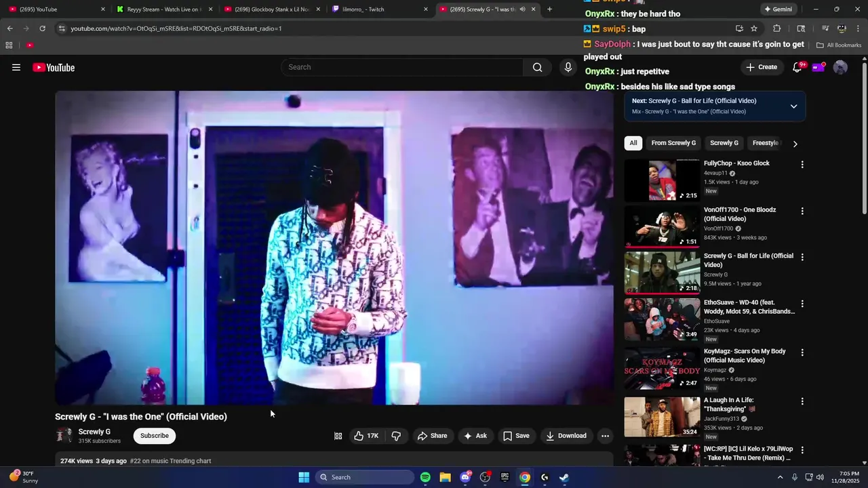Viewport: 868px width, 488px height.
Task: Open taskbar clock showing 7:05 PM
Action: click(x=849, y=477)
